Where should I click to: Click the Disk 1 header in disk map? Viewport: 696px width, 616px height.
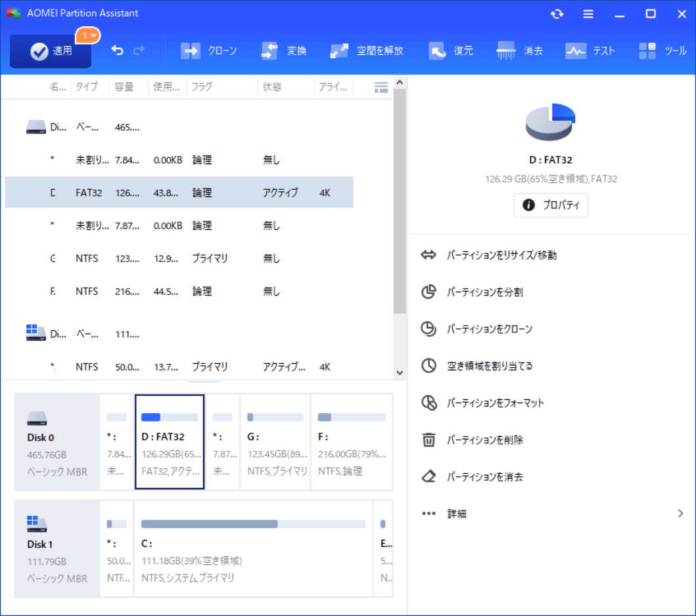coord(57,548)
